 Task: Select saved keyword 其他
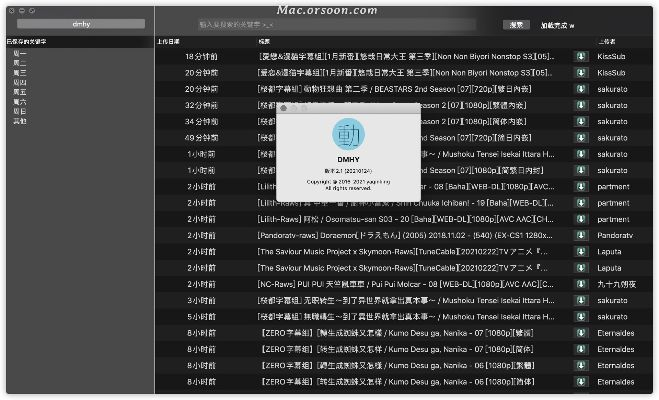(x=20, y=121)
